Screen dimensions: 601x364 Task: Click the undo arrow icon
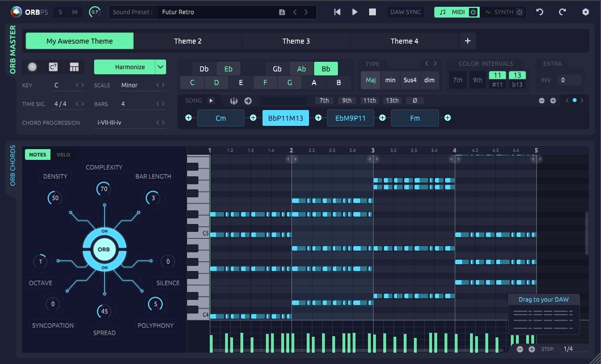pos(540,12)
